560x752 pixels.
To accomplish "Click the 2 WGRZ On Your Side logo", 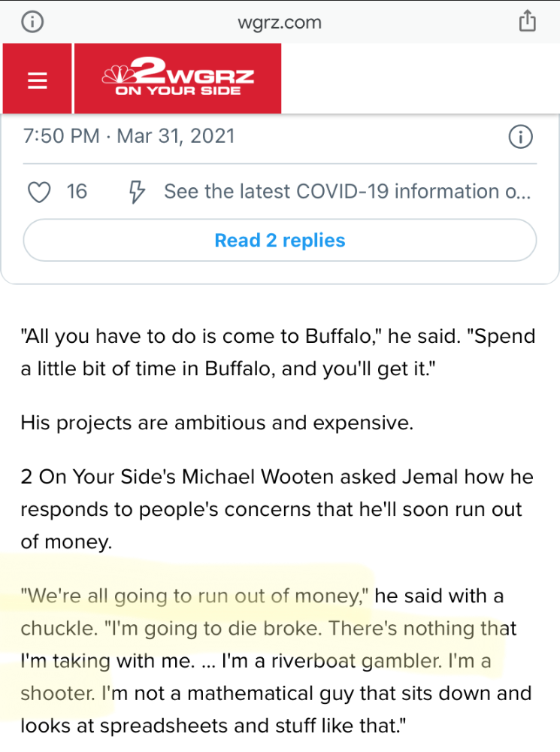I will point(178,78).
